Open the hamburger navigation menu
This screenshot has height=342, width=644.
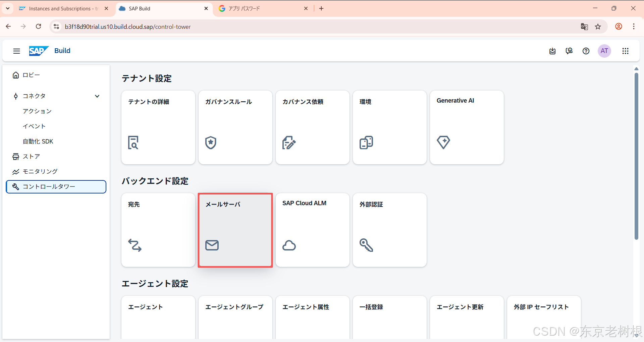click(16, 51)
